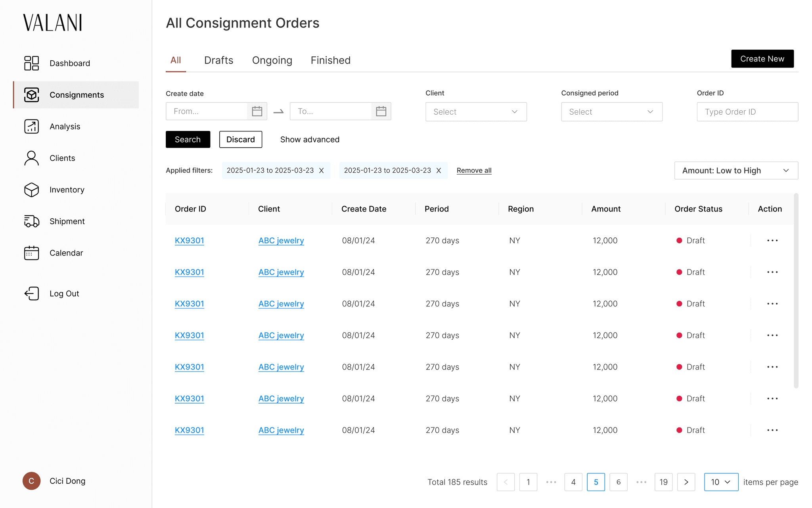Switch to the Drafts tab
812x508 pixels.
(218, 60)
